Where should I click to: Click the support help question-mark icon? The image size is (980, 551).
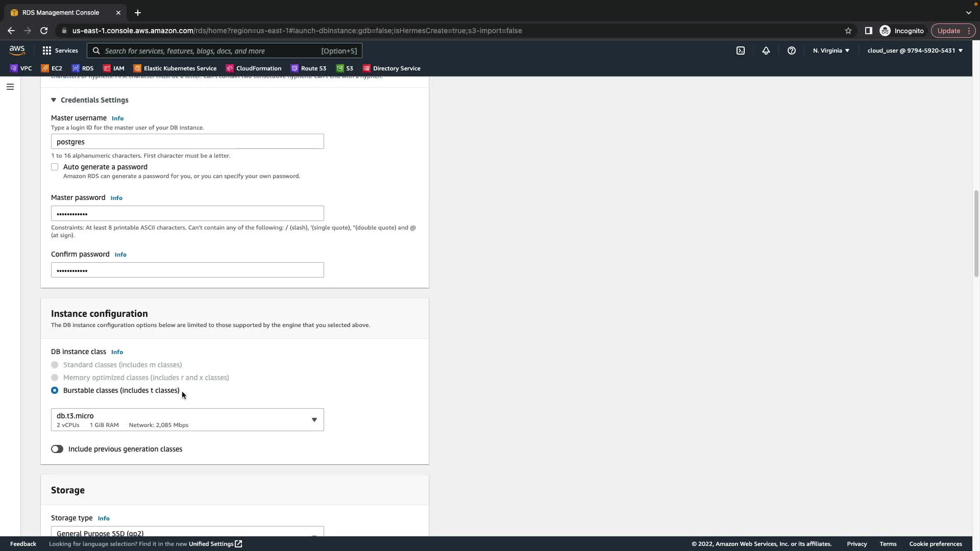tap(792, 51)
